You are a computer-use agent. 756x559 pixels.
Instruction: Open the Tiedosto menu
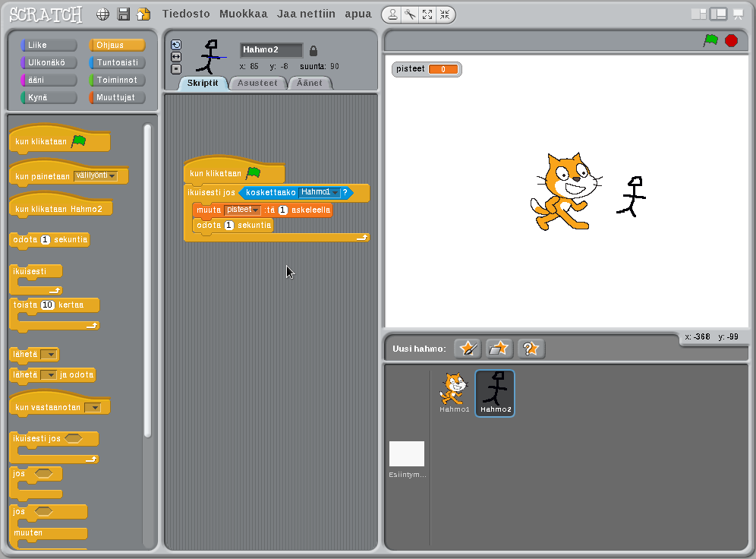point(186,14)
